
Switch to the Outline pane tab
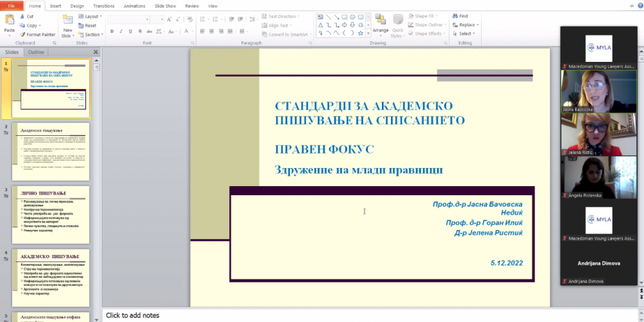36,52
